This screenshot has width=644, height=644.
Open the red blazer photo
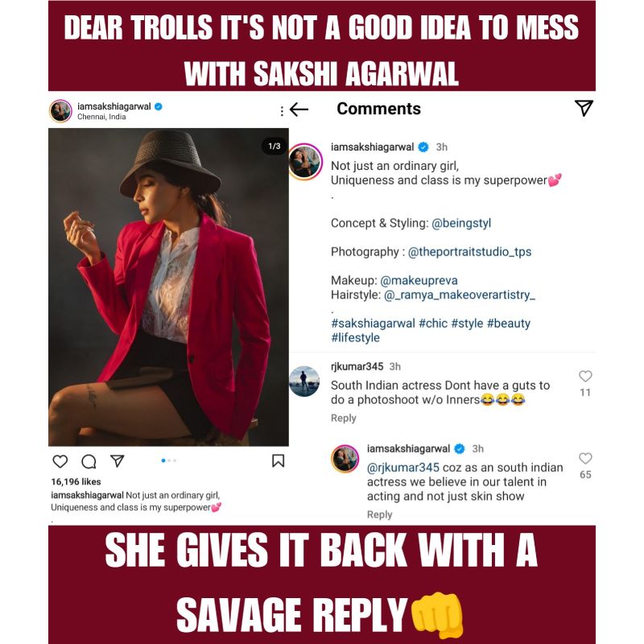point(168,287)
